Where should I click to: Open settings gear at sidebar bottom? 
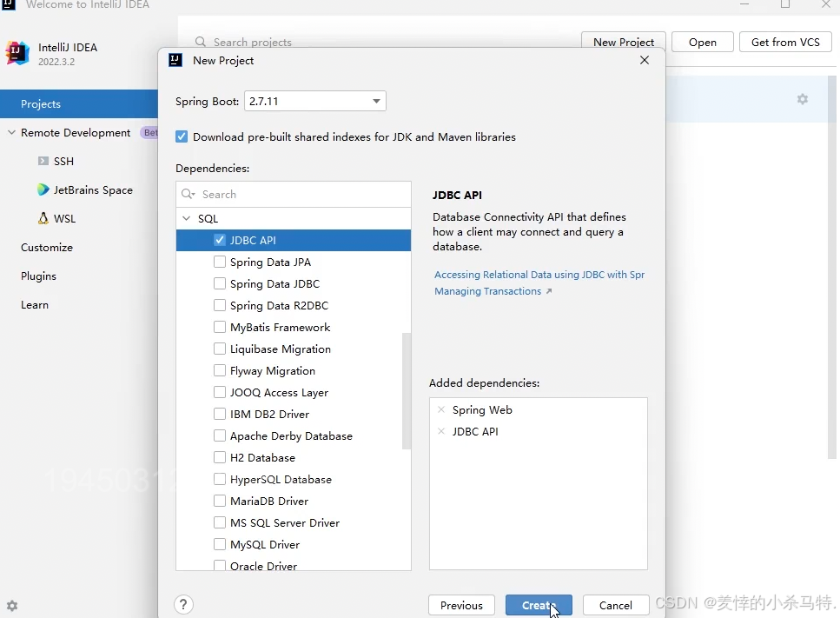[x=12, y=606]
